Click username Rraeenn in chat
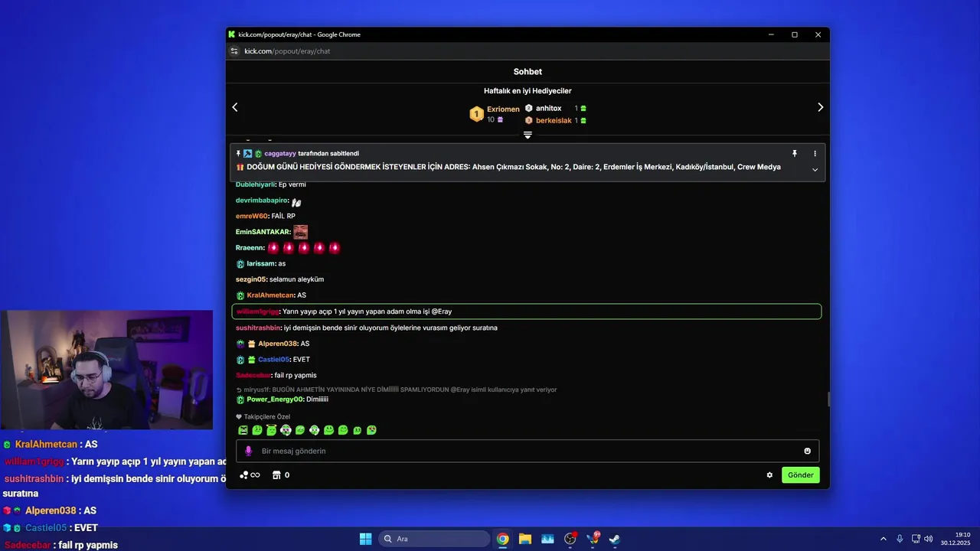The width and height of the screenshot is (980, 551). 250,248
